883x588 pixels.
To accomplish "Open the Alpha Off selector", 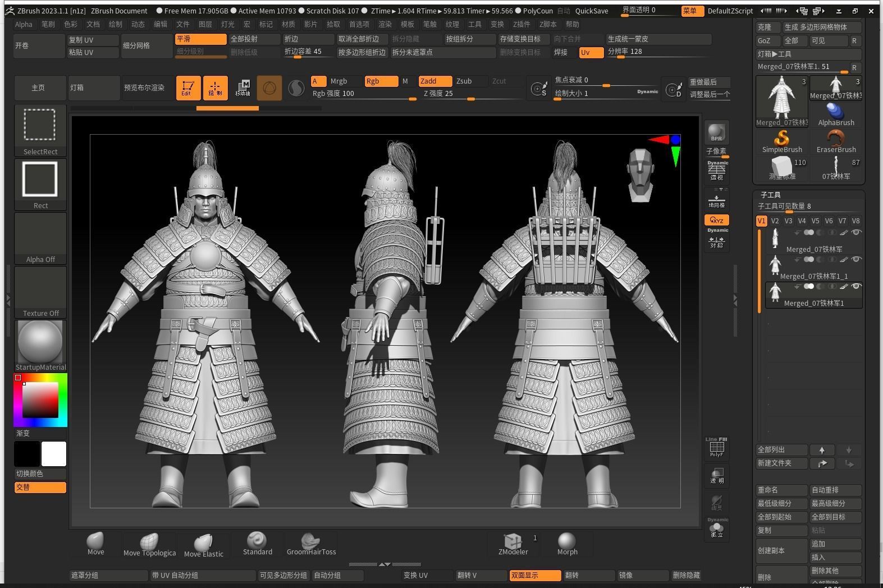I will click(40, 238).
